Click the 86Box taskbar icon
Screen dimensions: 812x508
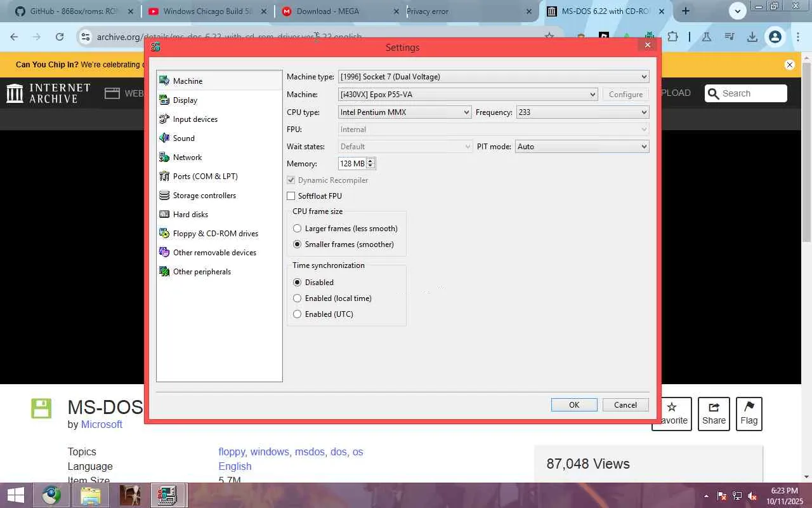[x=167, y=495]
